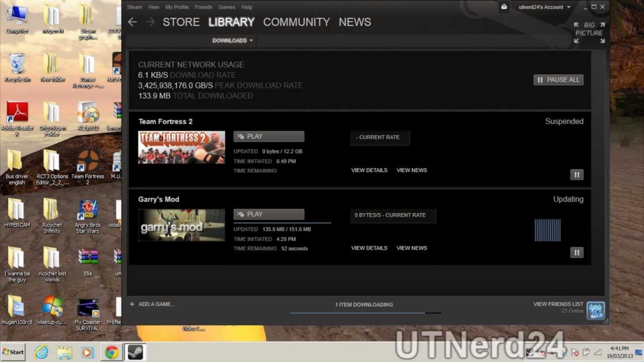Select the Zumas Revenge folder
644x362 pixels.
tap(88, 71)
